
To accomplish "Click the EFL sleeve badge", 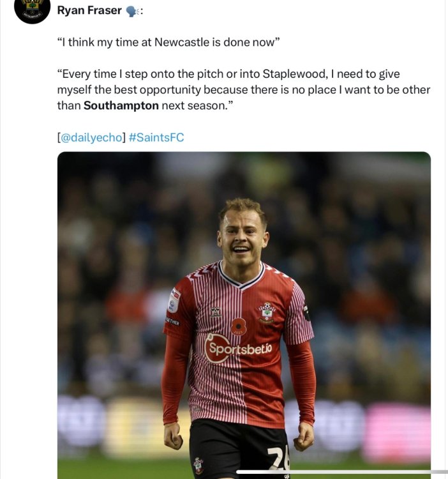I will point(174,300).
